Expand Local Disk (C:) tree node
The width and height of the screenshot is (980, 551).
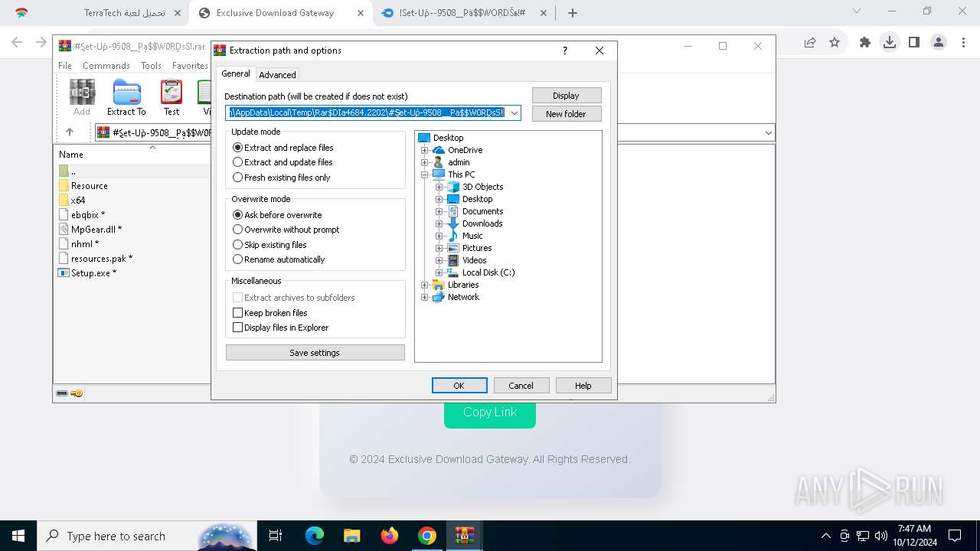439,272
